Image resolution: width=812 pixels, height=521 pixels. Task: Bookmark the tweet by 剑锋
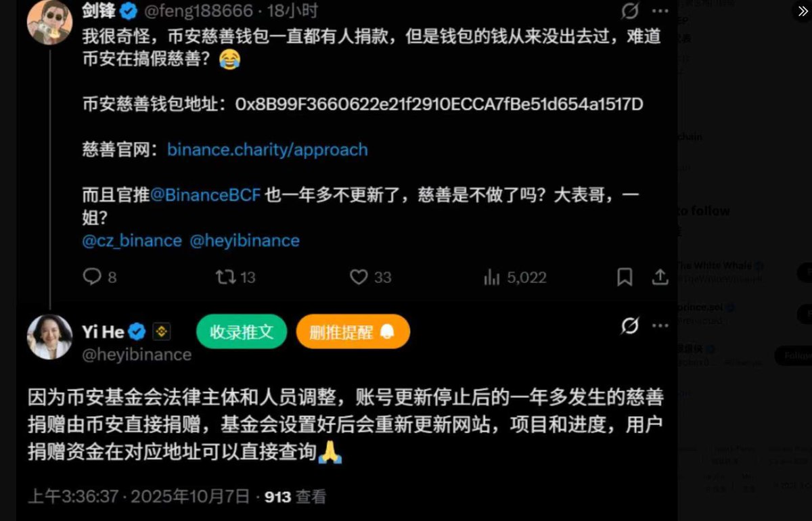(625, 277)
